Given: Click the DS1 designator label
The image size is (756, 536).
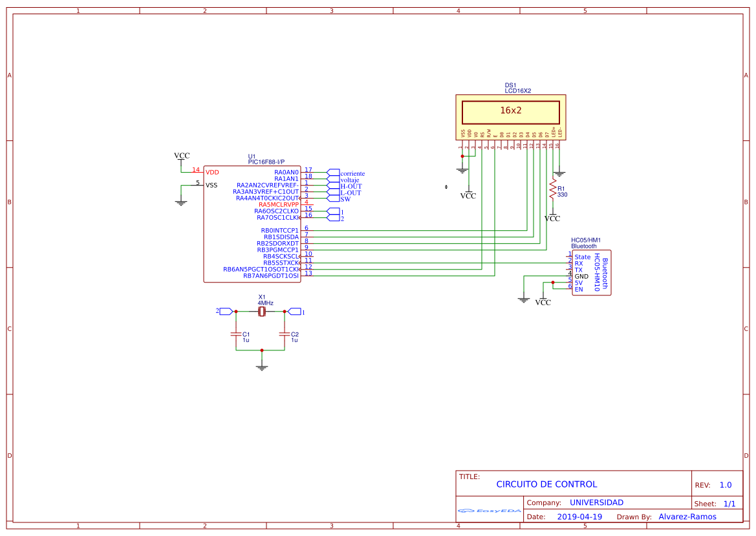Looking at the screenshot, I should (511, 85).
